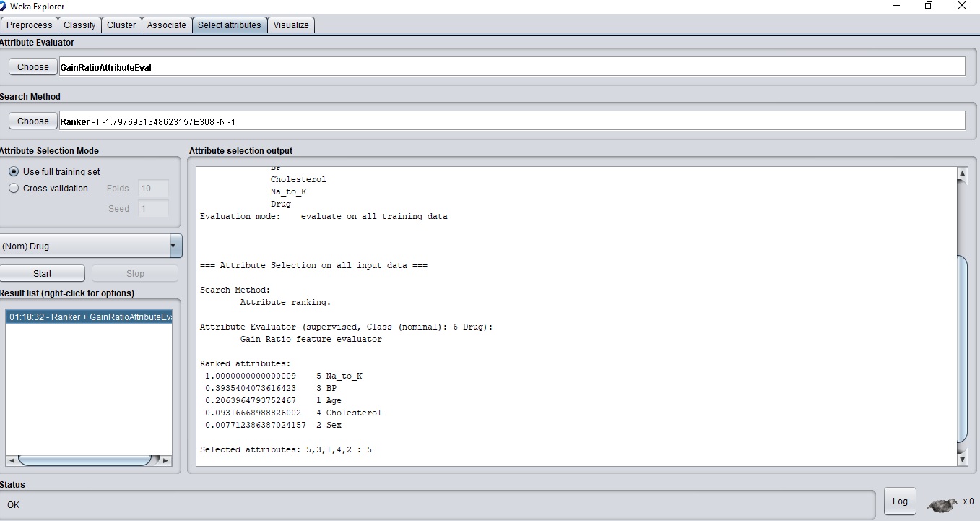980x521 pixels.
Task: Click result list scroll left arrow
Action: pyautogui.click(x=11, y=460)
